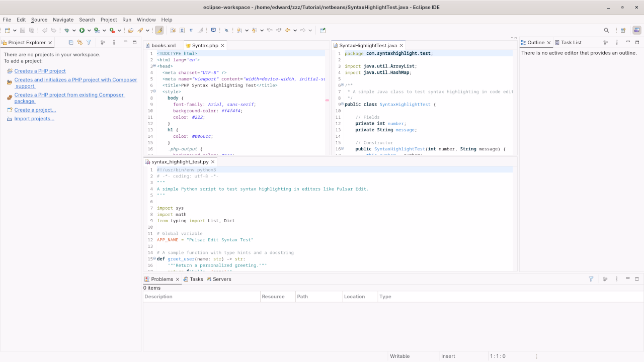The height and width of the screenshot is (362, 644).
Task: Open the File menu
Action: tap(7, 20)
